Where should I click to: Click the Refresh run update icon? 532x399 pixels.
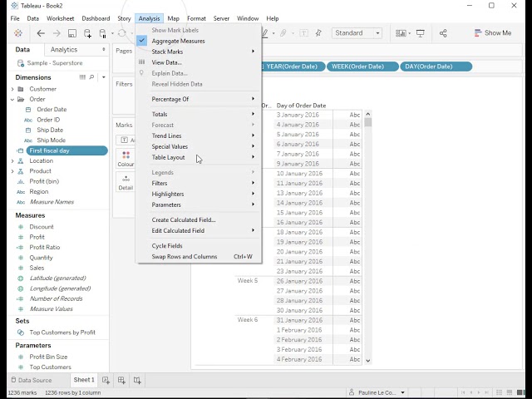coord(122,33)
